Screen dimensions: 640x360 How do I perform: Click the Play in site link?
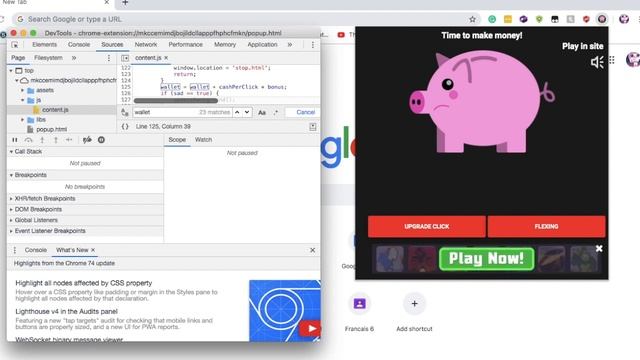pos(582,46)
